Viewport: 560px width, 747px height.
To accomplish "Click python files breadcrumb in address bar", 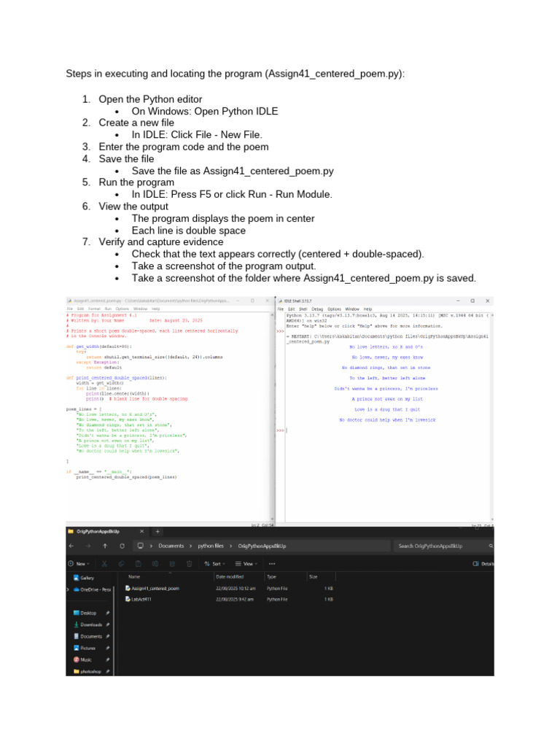I will point(211,546).
